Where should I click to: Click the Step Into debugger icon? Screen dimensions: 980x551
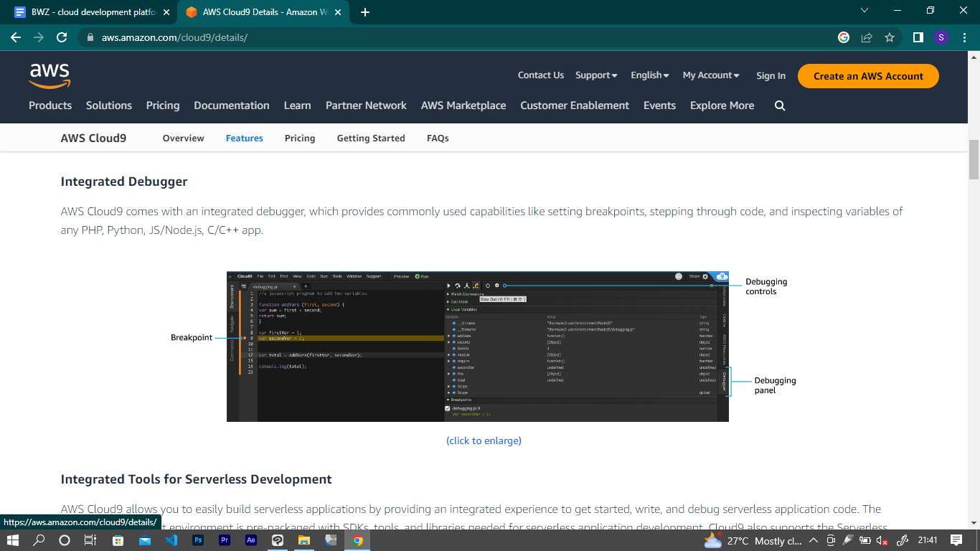click(466, 285)
